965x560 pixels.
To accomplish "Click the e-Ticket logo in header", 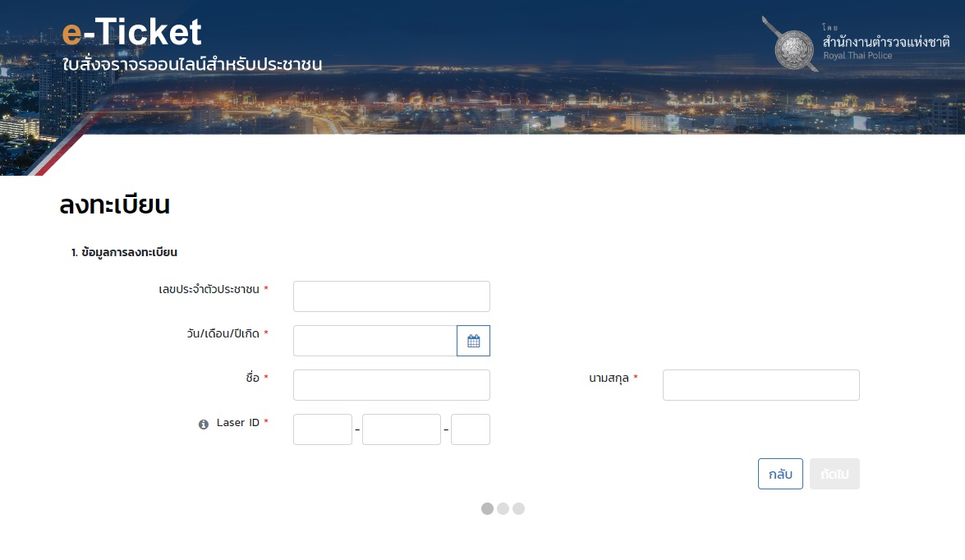I will (x=132, y=32).
